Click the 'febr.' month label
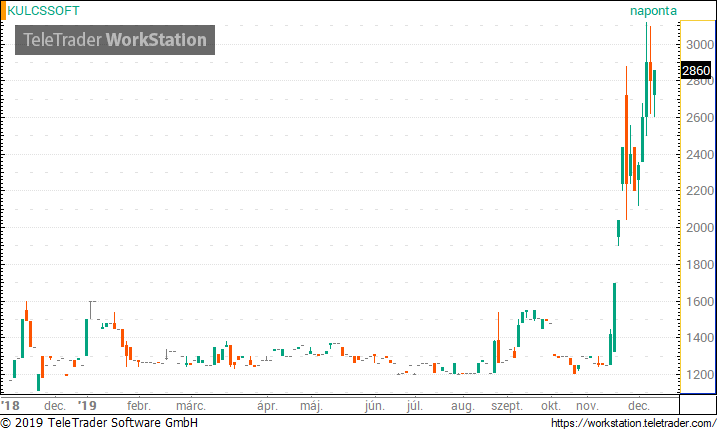This screenshot has width=717, height=432. click(139, 405)
